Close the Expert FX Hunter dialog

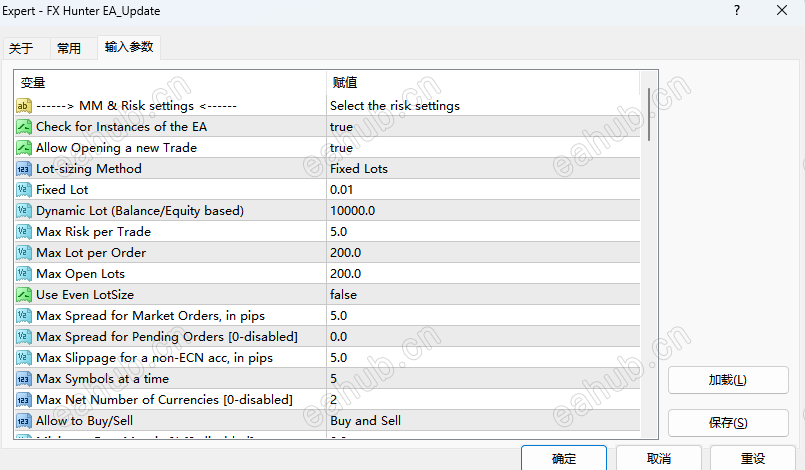[x=782, y=10]
